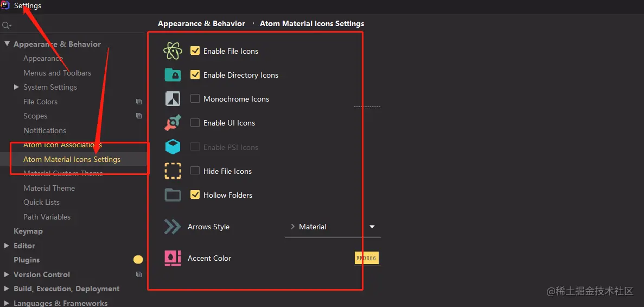644x307 pixels.
Task: Open File Colors settings page
Action: pyautogui.click(x=40, y=102)
